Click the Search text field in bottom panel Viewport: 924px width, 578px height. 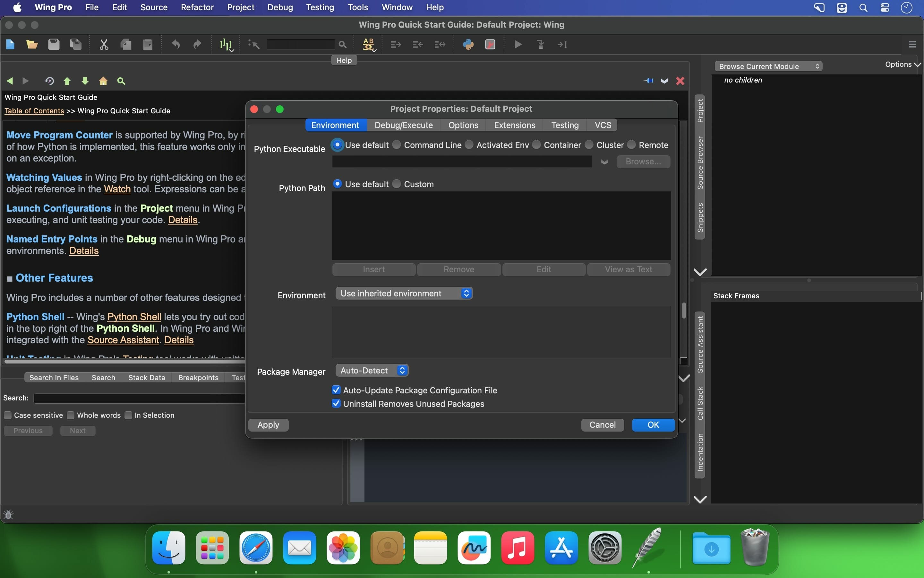pos(139,398)
